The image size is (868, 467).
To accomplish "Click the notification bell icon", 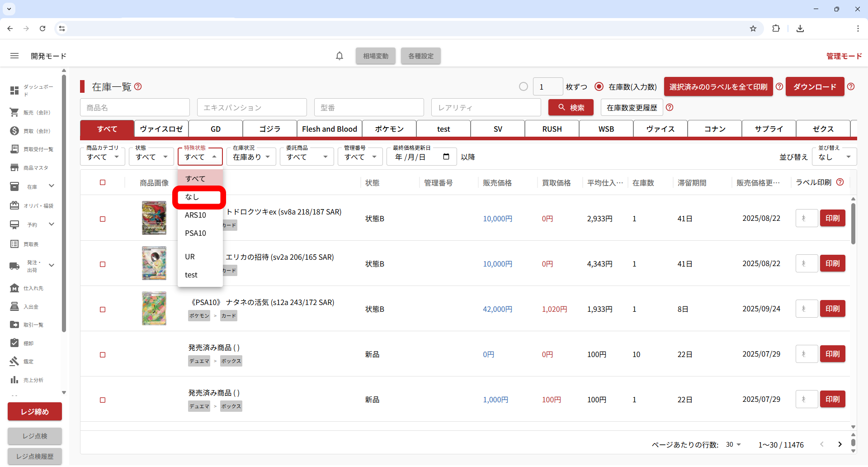I will click(340, 56).
